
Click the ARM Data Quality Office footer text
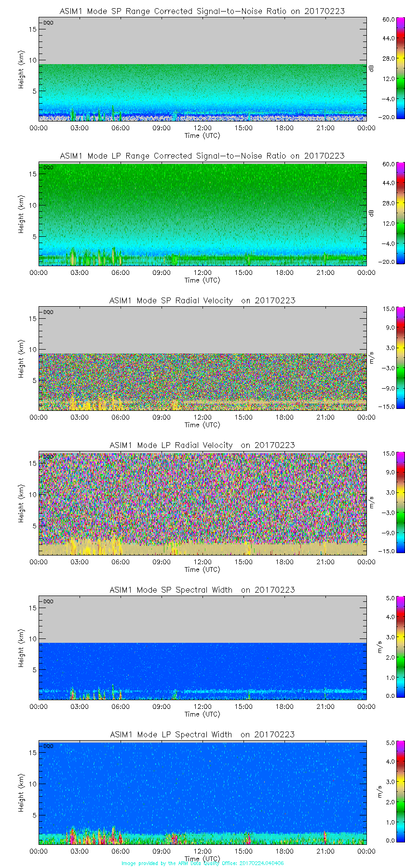tap(202, 863)
